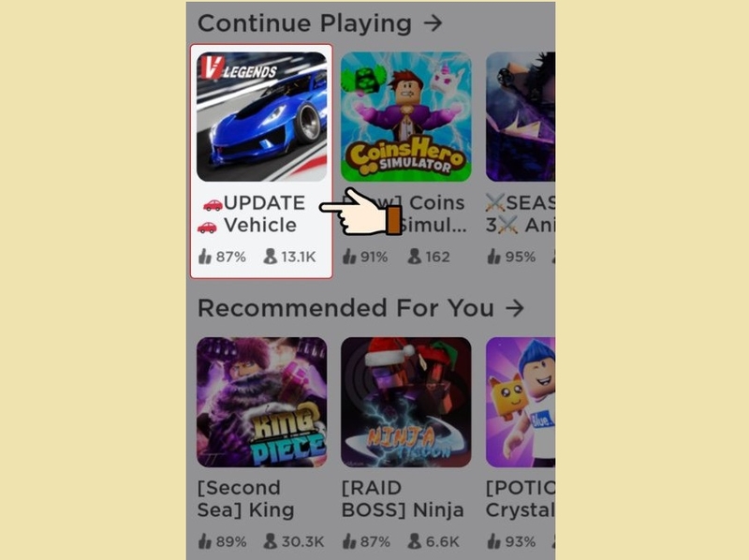Open the Continue Playing section heading
749x560 pixels.
tap(304, 23)
